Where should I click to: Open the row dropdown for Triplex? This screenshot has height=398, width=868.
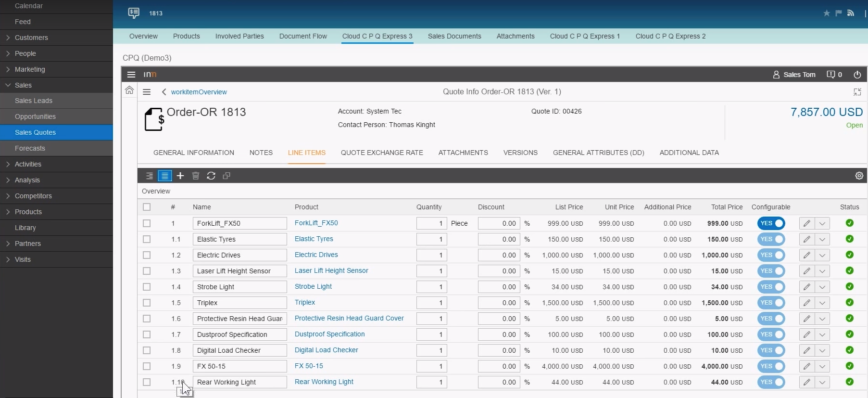[822, 303]
